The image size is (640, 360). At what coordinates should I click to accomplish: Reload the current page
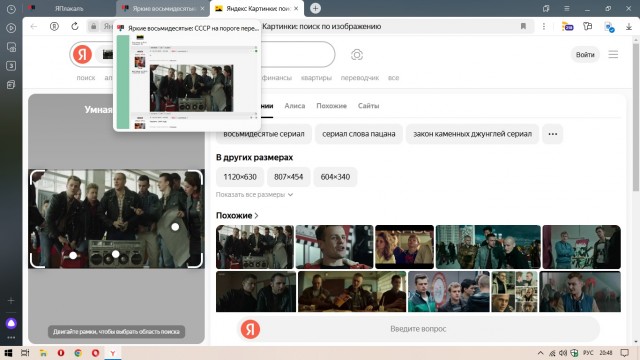75,27
